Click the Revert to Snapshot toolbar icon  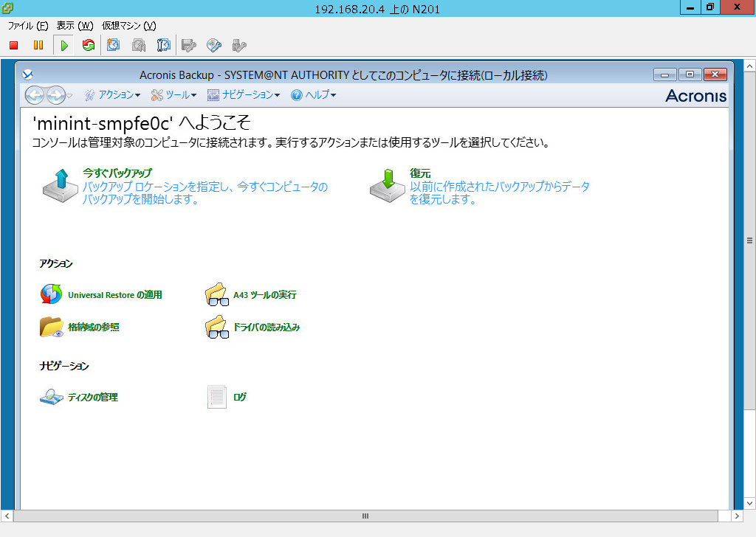tap(139, 45)
